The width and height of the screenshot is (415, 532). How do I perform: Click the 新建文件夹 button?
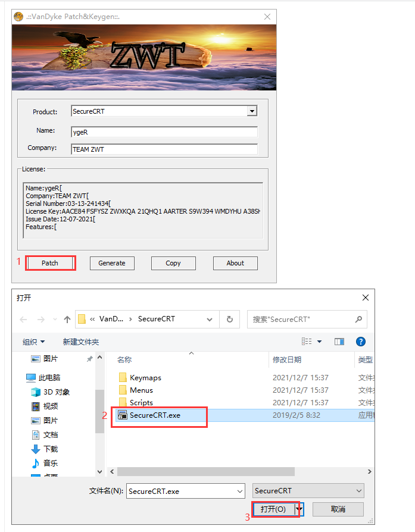click(81, 342)
